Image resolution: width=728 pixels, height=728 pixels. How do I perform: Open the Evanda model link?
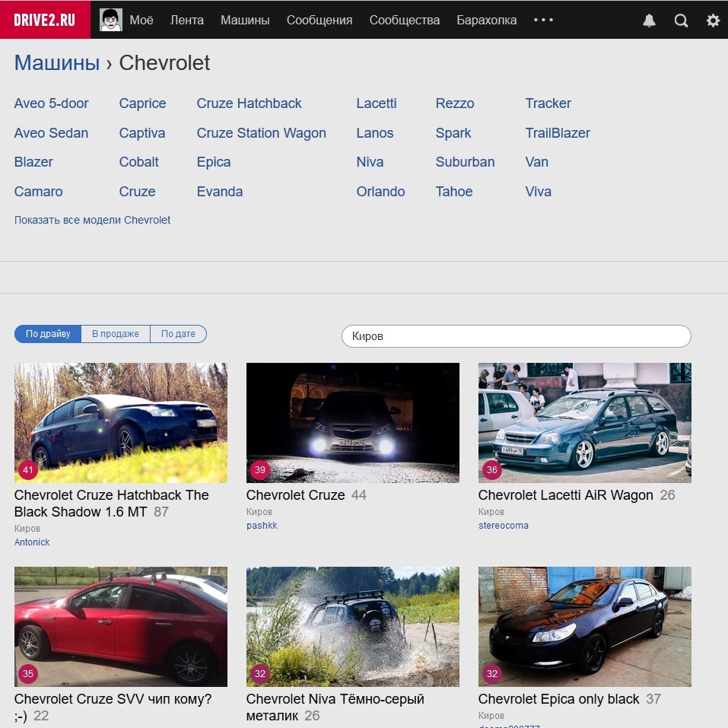pos(220,191)
